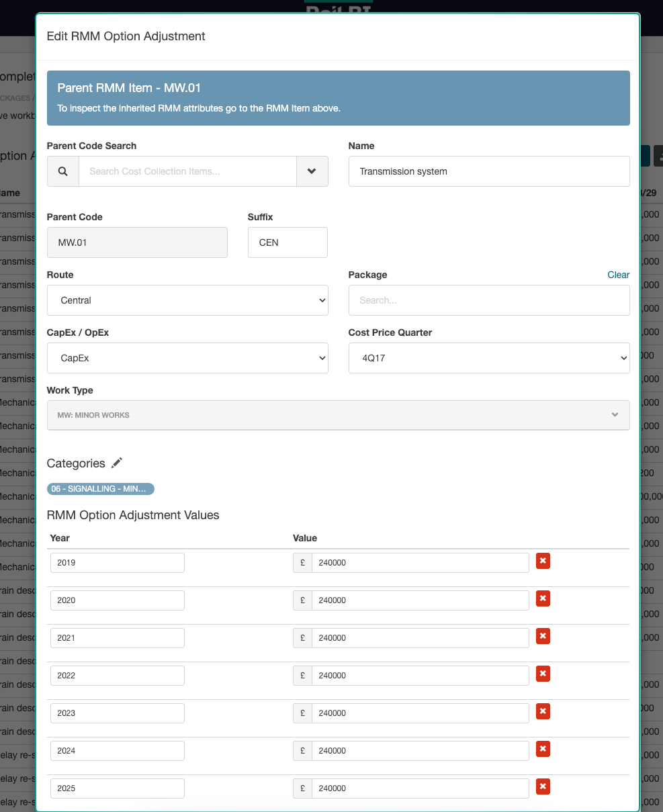Delete the 2023 value row
Image resolution: width=663 pixels, height=812 pixels.
click(543, 711)
